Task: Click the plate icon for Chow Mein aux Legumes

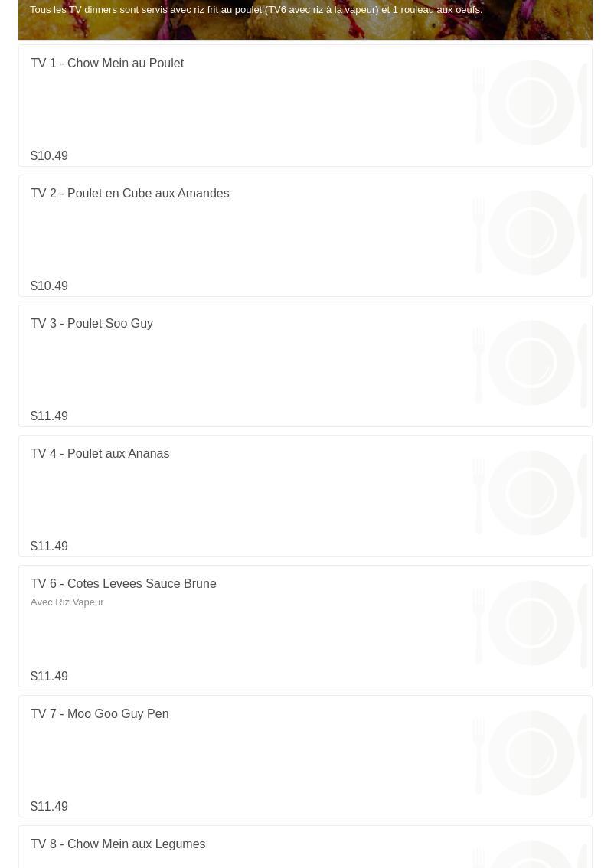Action: 531,856
